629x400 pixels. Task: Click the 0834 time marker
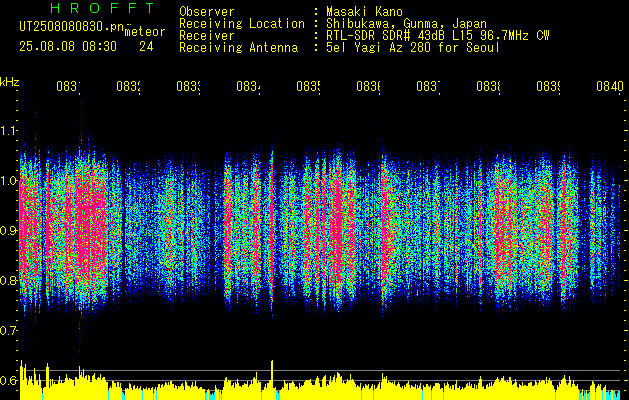248,86
